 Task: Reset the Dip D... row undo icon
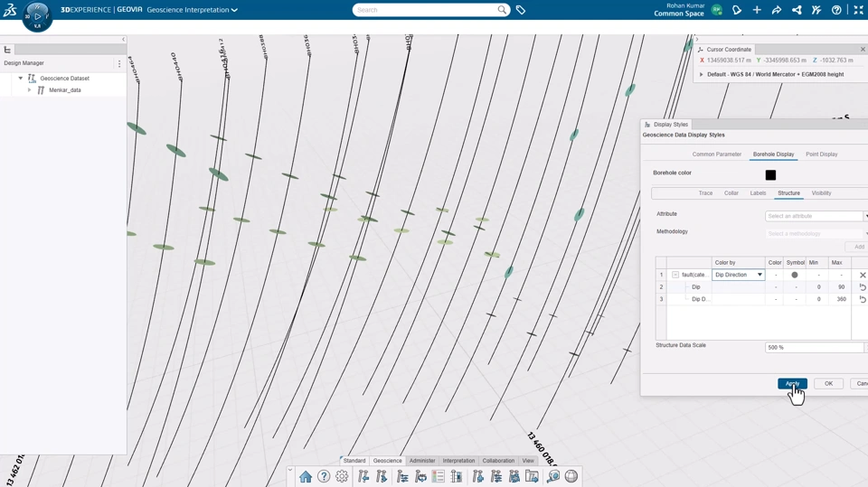(863, 299)
